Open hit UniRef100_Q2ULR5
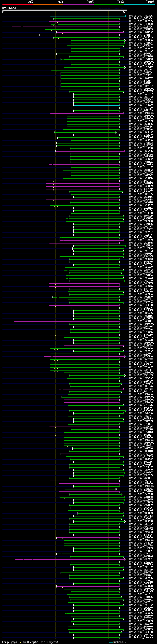Screen dimensions: 157x644 click(141, 311)
